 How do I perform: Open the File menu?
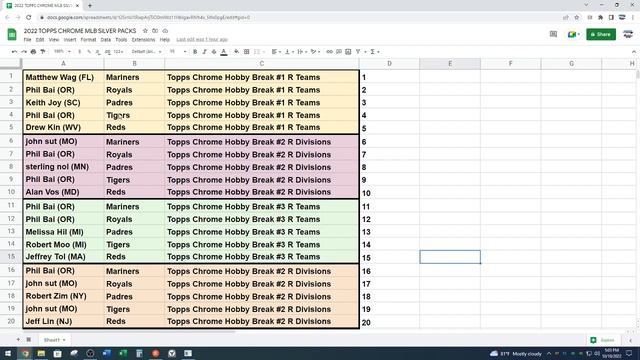(27, 40)
